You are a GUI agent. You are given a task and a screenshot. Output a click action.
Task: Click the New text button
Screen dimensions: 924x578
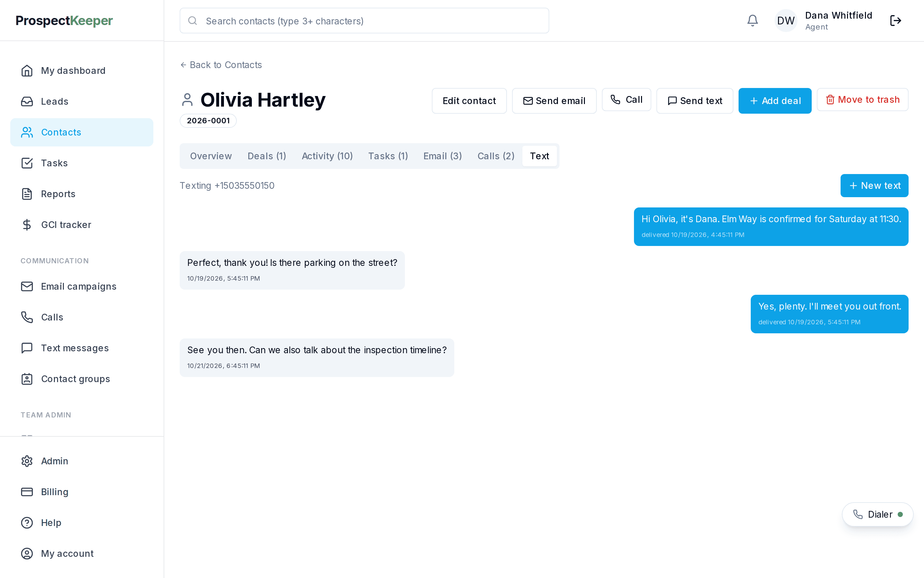(x=874, y=186)
